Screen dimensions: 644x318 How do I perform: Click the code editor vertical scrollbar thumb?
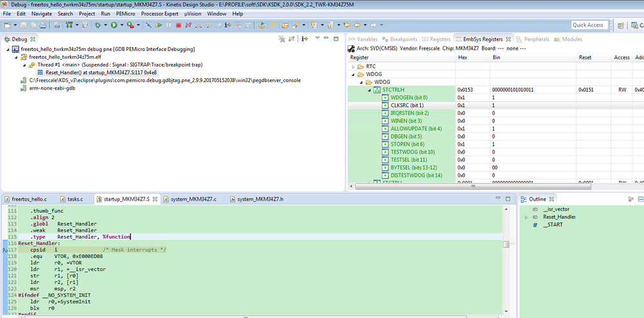click(x=506, y=244)
